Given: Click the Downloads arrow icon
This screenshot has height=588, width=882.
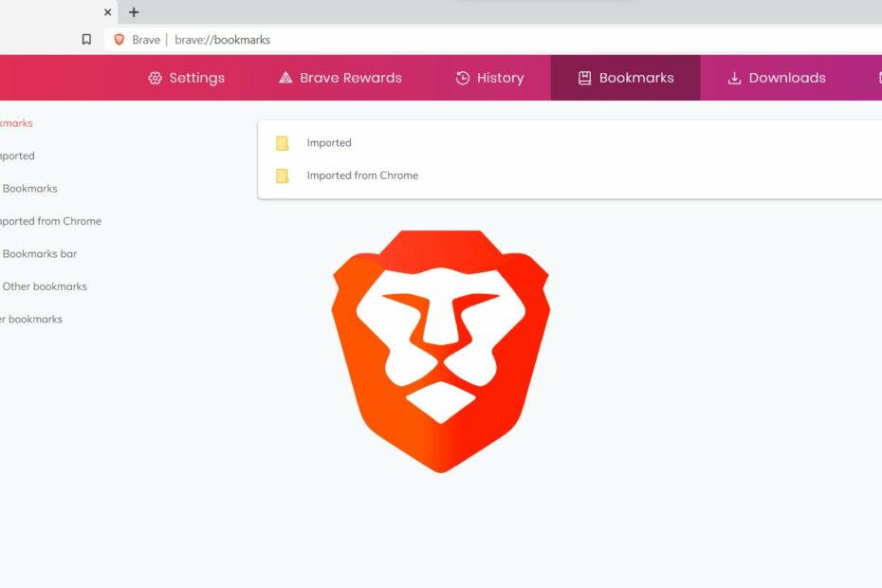Looking at the screenshot, I should coord(734,78).
